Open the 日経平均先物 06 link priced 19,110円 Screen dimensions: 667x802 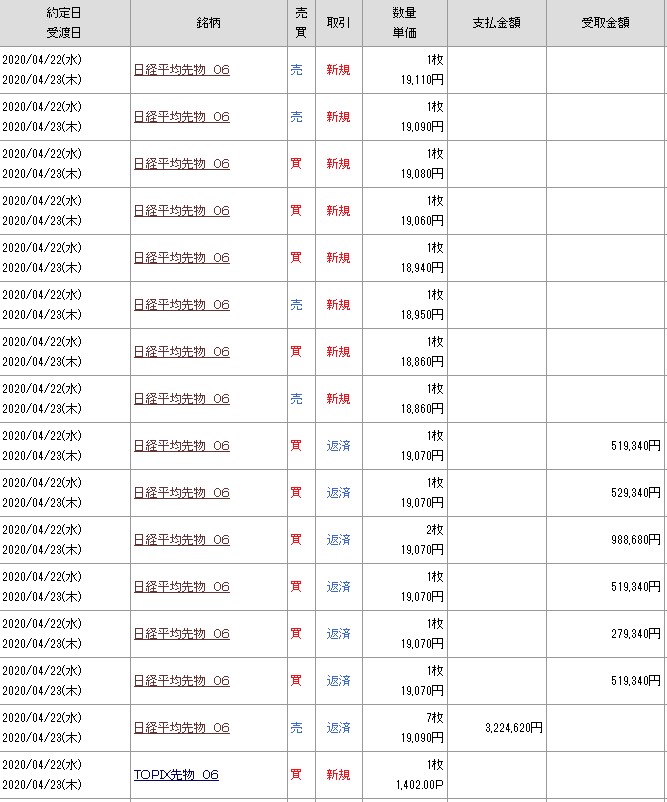coord(181,70)
